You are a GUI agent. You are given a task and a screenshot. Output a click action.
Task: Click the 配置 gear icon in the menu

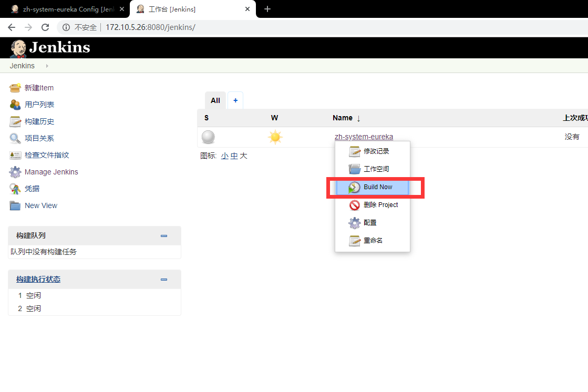[x=354, y=223]
